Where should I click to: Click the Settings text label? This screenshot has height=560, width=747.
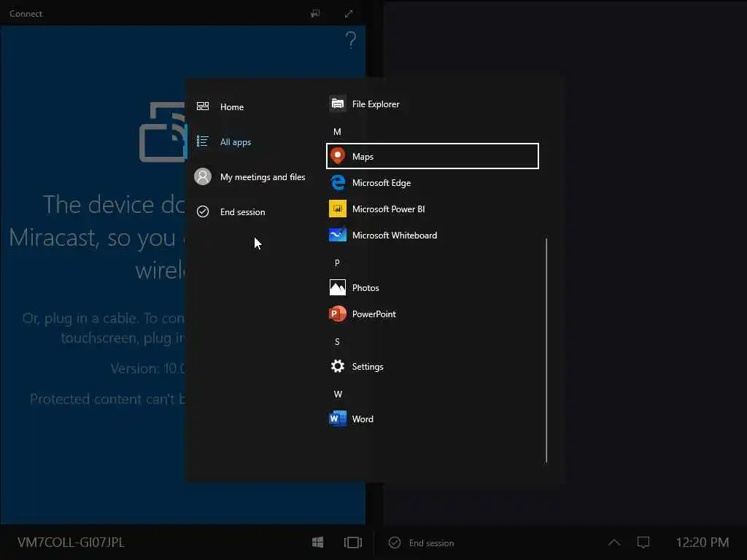368,367
